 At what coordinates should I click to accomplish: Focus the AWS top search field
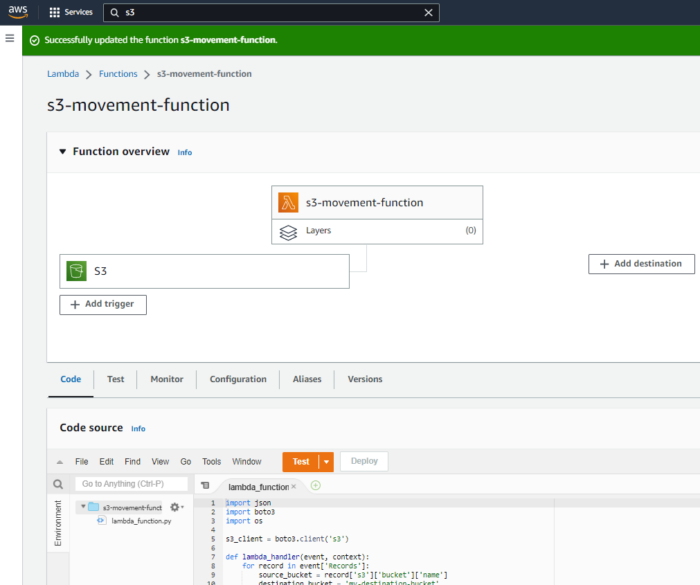(271, 13)
